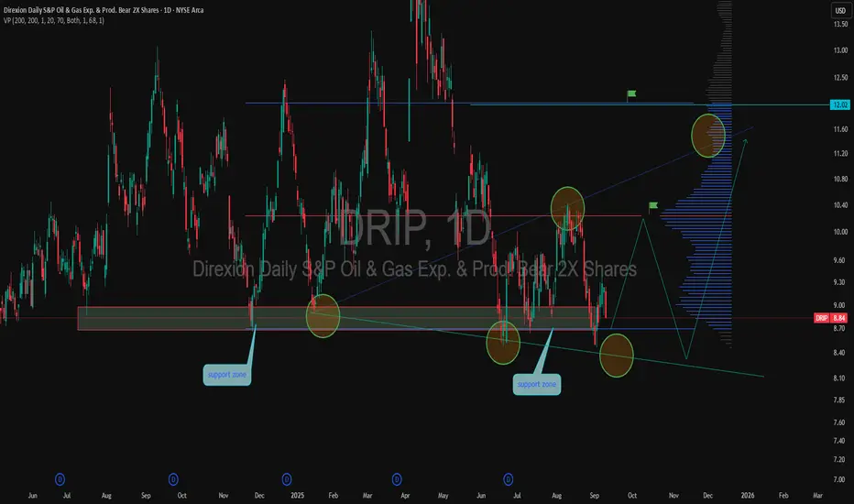
Task: Click the 13.00 price axis label
Action: click(840, 50)
